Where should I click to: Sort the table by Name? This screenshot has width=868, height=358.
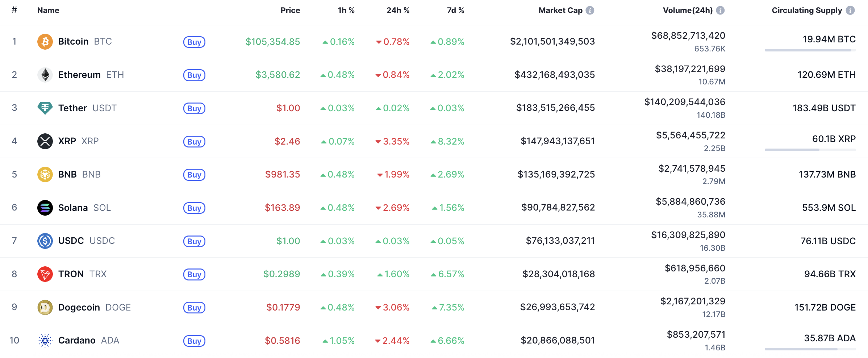(47, 10)
